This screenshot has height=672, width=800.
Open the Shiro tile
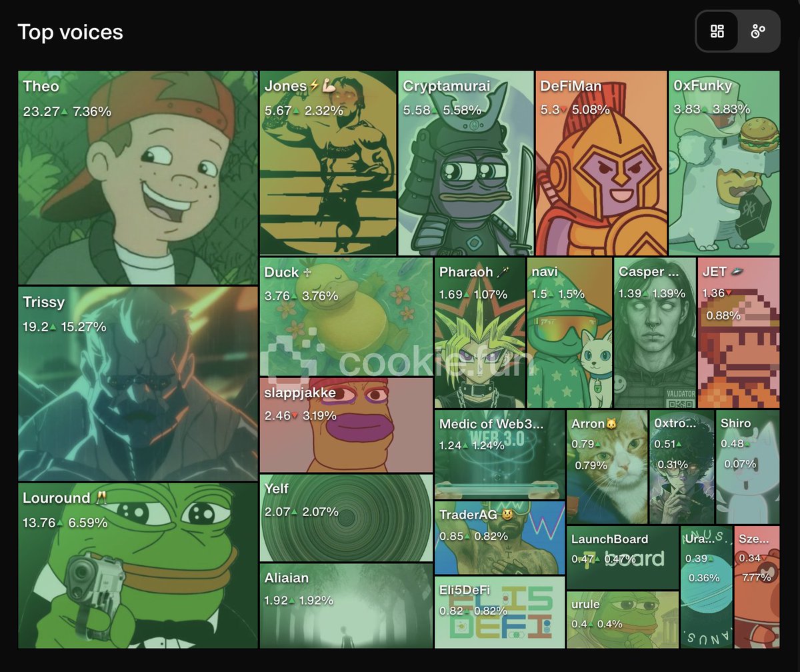coord(748,467)
